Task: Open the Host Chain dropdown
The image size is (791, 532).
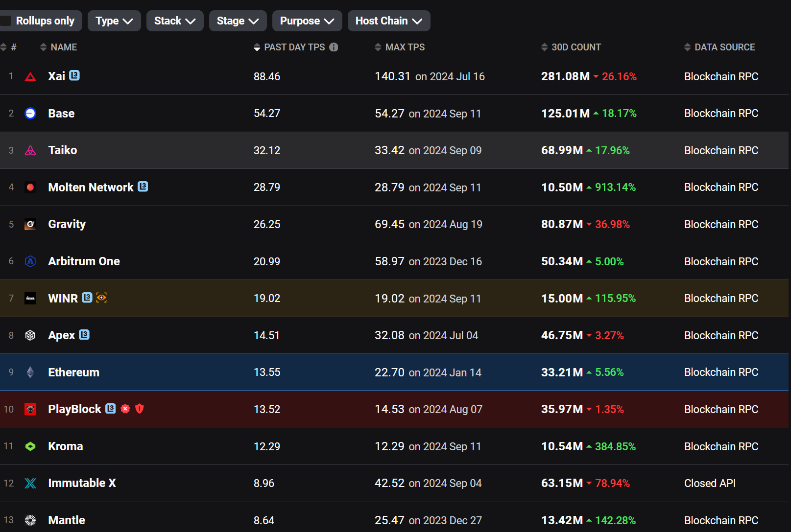Action: click(388, 21)
